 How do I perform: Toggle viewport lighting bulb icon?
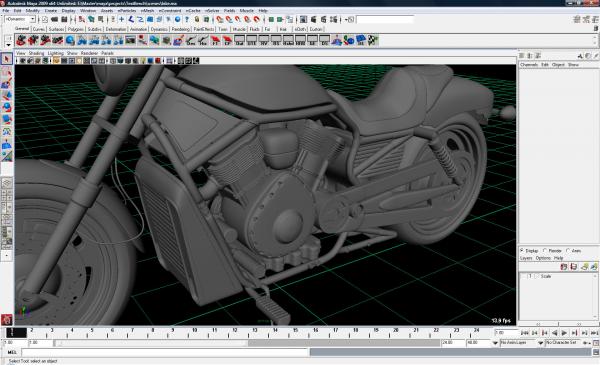coord(143,60)
